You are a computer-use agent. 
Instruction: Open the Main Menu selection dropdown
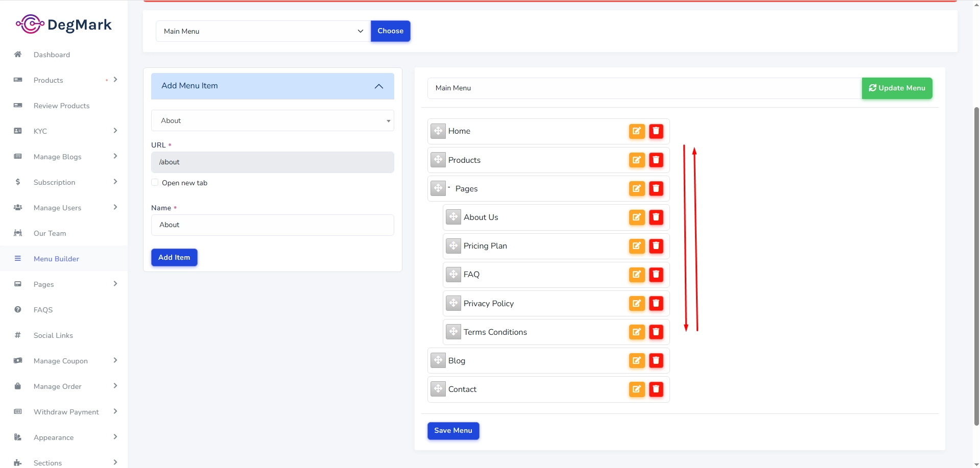tap(263, 31)
